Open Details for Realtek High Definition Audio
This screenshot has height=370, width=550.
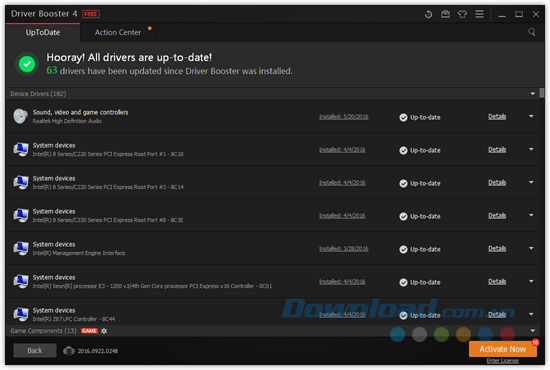(x=497, y=116)
